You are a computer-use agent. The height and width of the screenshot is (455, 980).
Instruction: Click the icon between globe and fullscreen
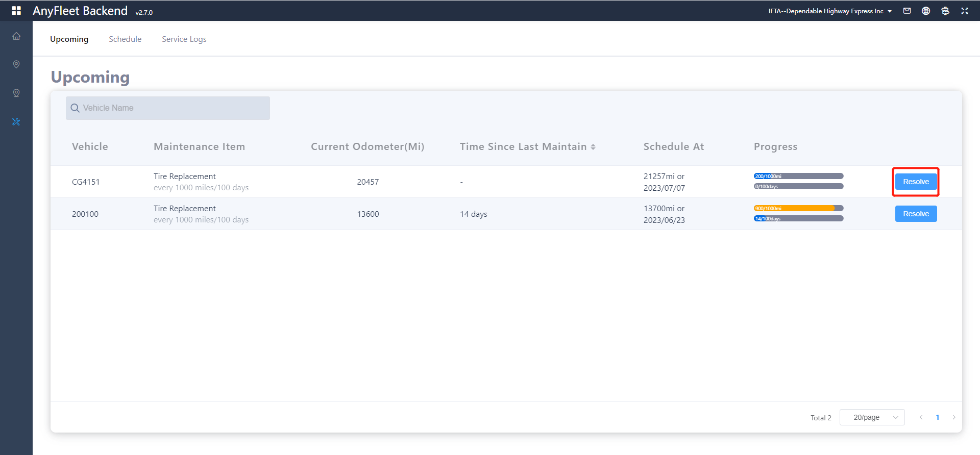[x=945, y=11]
